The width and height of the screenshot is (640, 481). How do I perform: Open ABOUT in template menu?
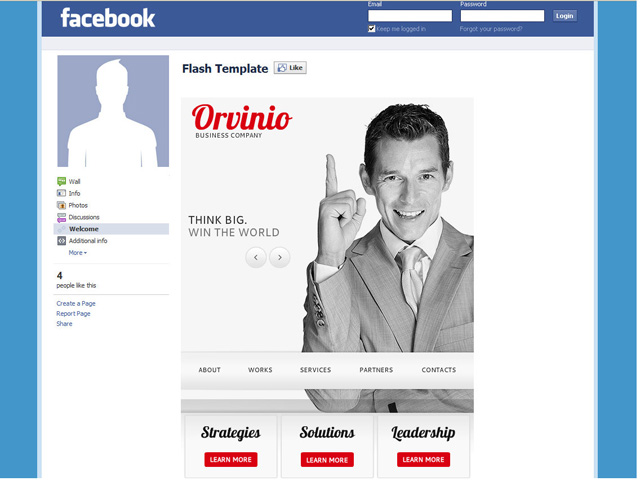tap(209, 370)
